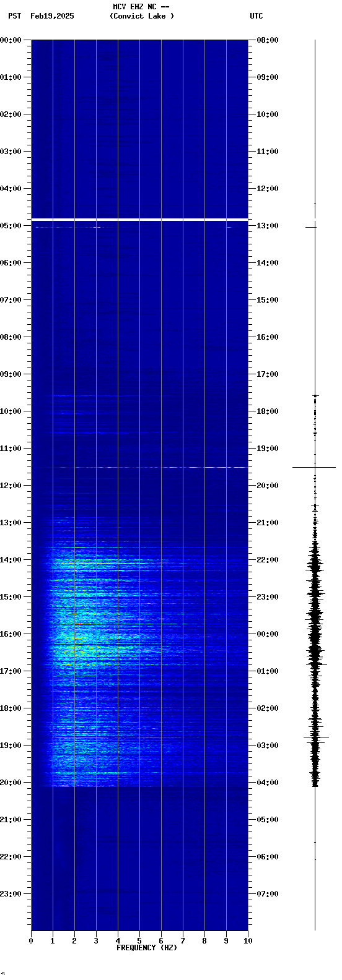Image resolution: width=342 pixels, height=980 pixels.
Task: Click the 13:00 UTC time label
Action: 268,226
